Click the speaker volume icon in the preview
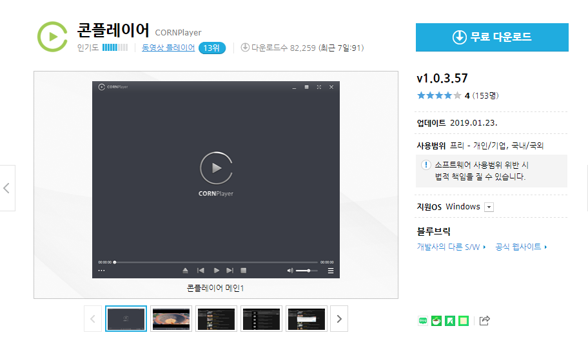The height and width of the screenshot is (364, 588). coord(290,271)
